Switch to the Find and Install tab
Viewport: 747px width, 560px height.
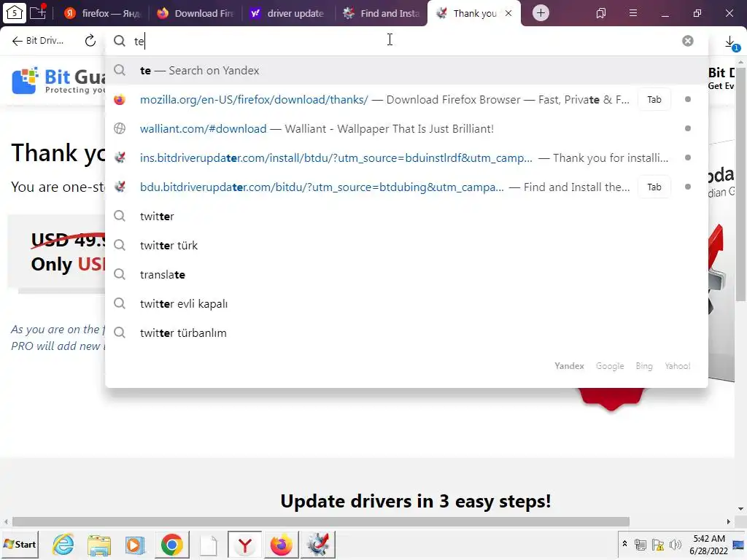coord(382,13)
